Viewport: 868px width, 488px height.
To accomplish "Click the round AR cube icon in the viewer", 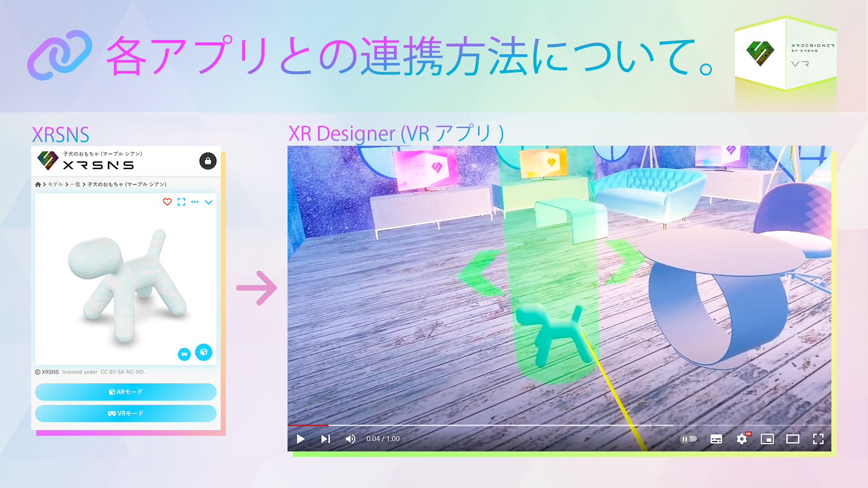I will click(x=203, y=352).
